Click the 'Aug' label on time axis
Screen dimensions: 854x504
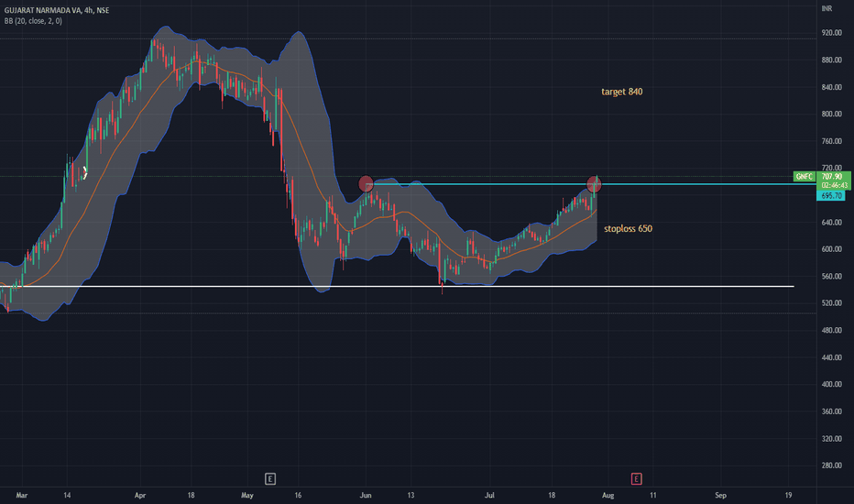[608, 495]
